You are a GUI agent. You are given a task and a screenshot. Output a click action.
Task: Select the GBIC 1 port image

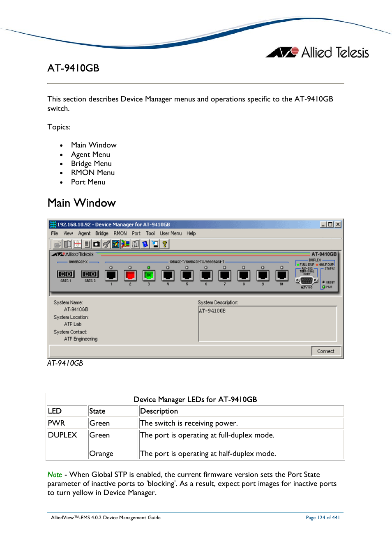[66, 274]
